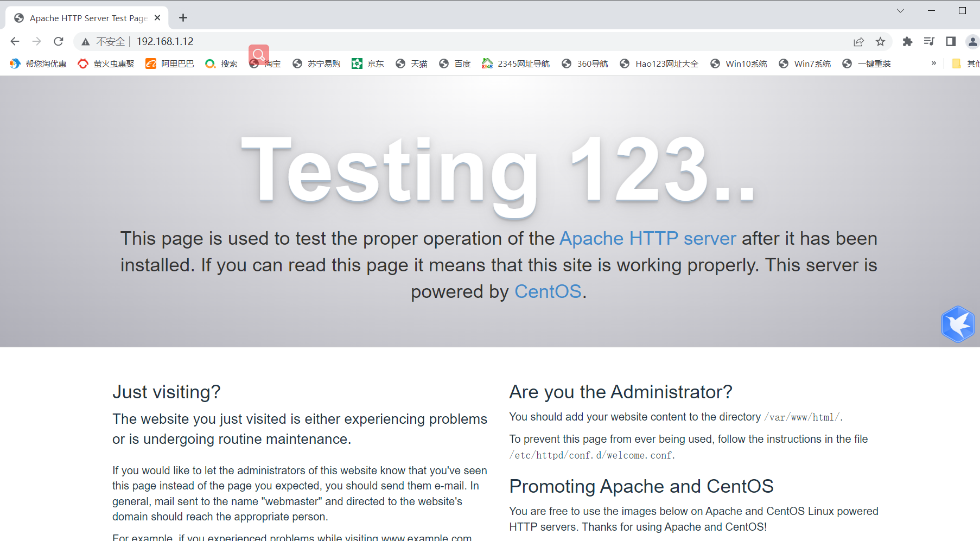Open the tab search chevron dropdown
Viewport: 980px width, 541px height.
click(x=900, y=11)
